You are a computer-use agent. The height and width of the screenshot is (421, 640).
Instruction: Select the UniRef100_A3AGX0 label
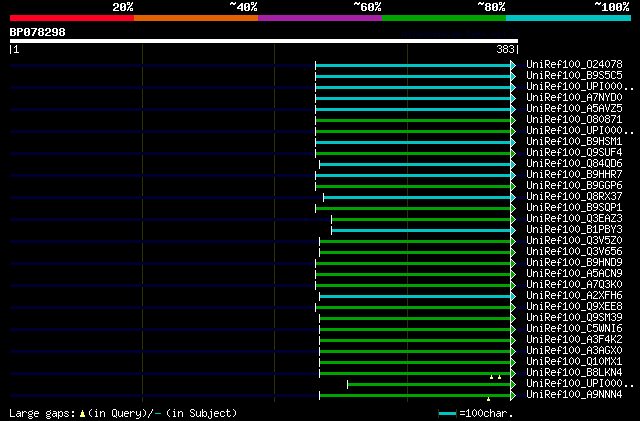tap(574, 351)
